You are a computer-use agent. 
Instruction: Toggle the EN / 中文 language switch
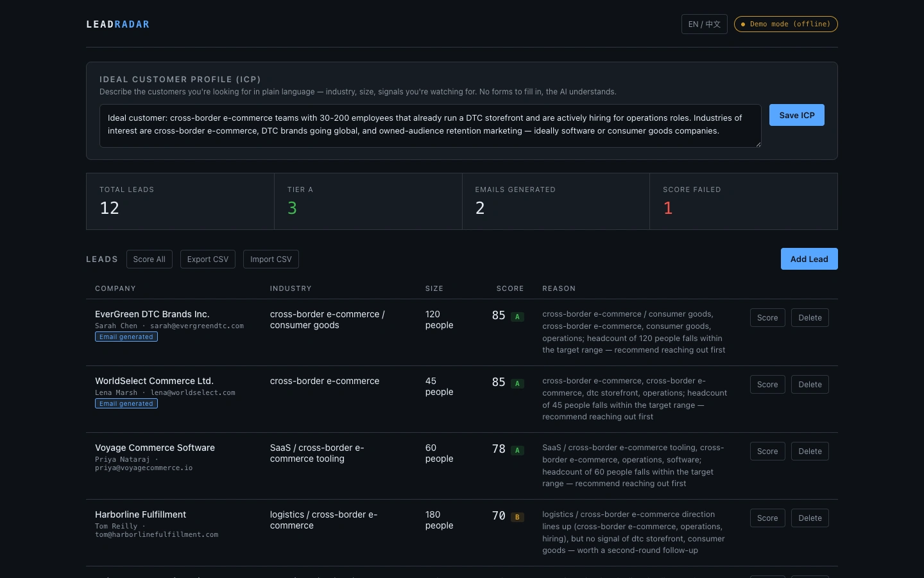coord(704,24)
